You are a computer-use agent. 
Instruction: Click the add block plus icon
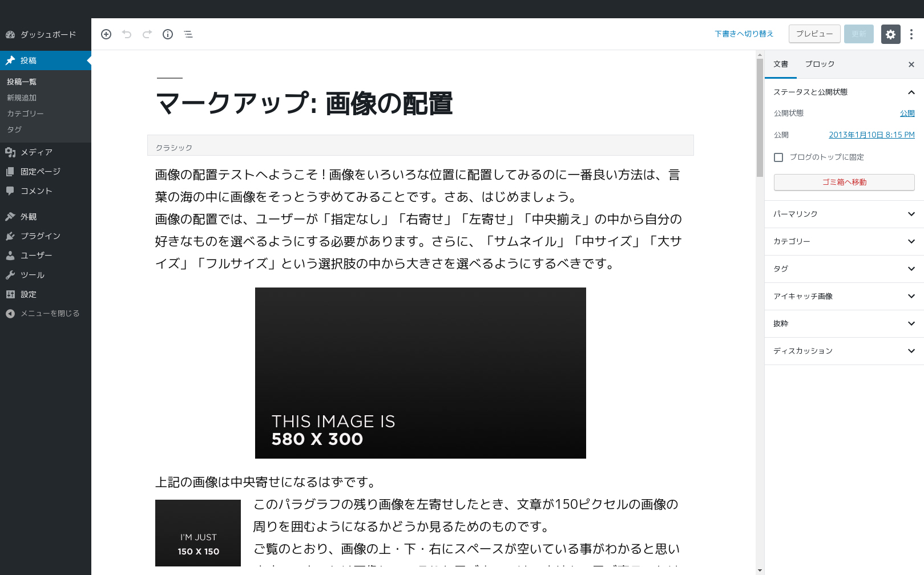point(106,34)
